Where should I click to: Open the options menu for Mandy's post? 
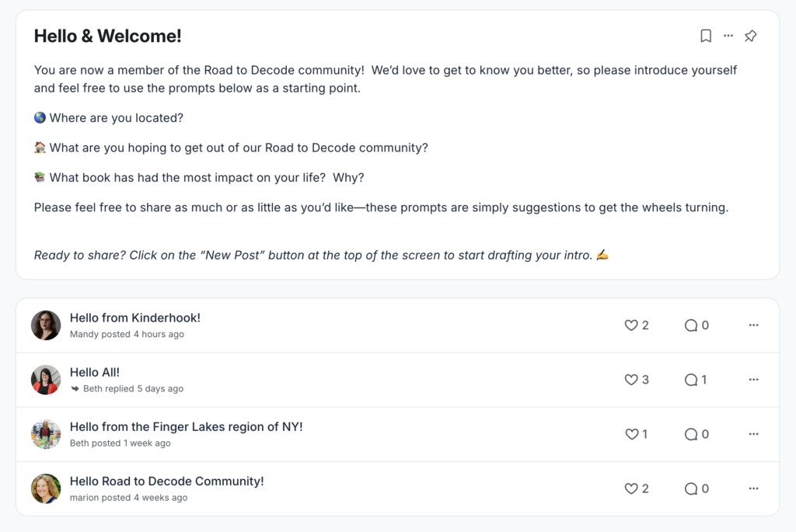coord(753,325)
